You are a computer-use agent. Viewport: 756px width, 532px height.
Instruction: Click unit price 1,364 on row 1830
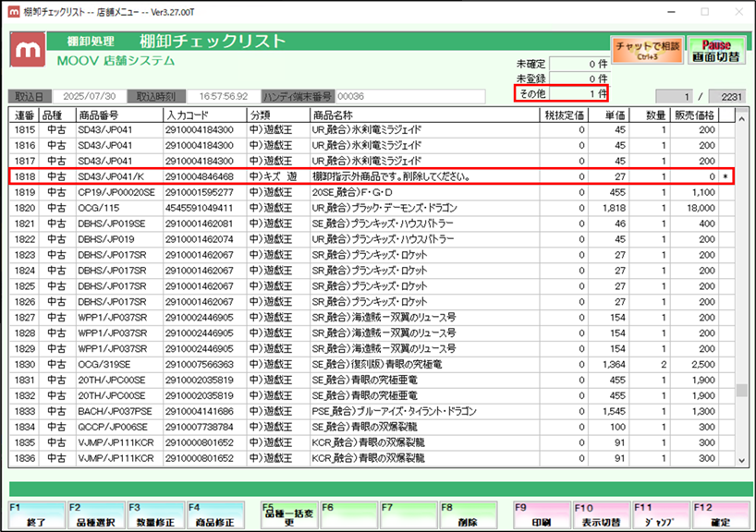pos(608,364)
